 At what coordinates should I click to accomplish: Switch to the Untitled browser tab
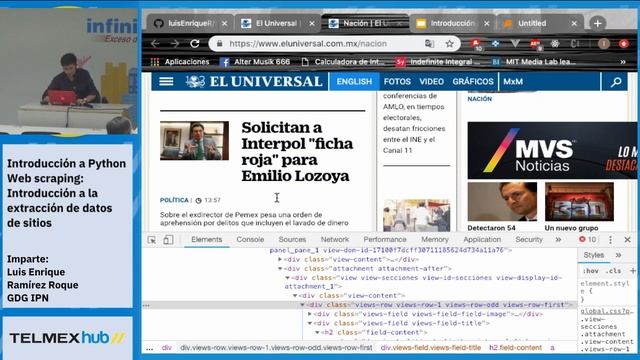pyautogui.click(x=540, y=24)
